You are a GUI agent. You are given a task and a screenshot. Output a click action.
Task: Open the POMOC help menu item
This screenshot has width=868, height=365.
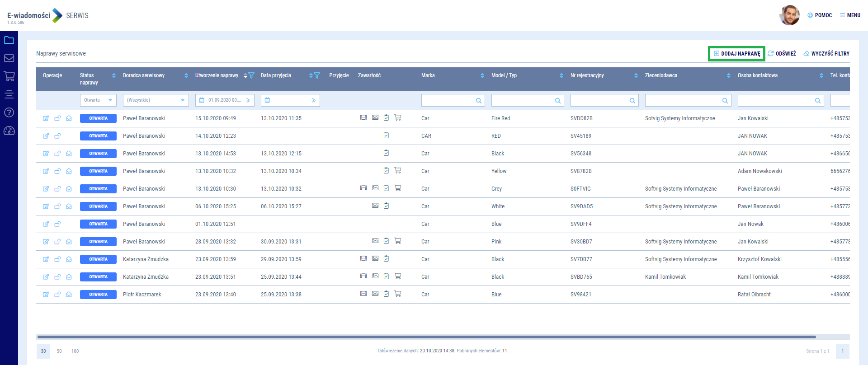[820, 15]
